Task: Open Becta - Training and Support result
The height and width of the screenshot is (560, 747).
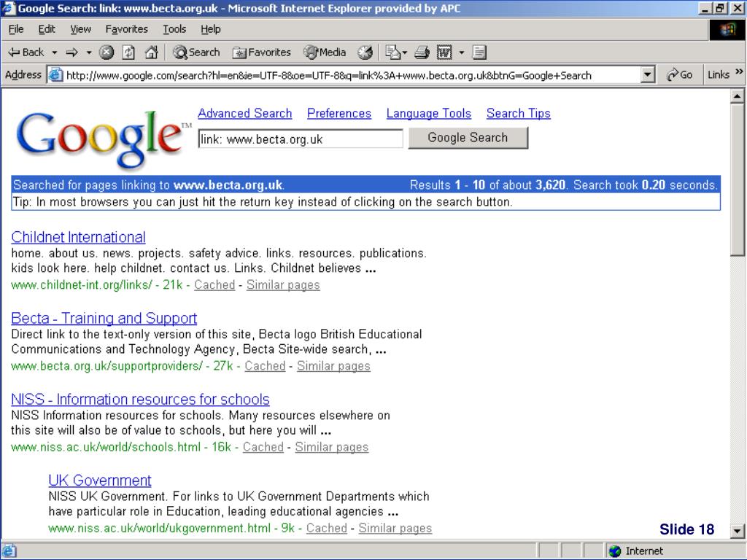Action: [104, 318]
